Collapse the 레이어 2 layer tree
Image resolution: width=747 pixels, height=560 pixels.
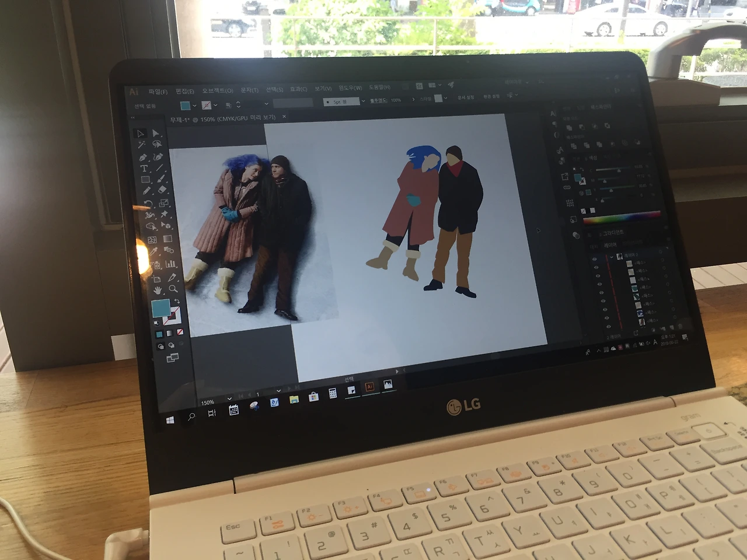pos(612,257)
